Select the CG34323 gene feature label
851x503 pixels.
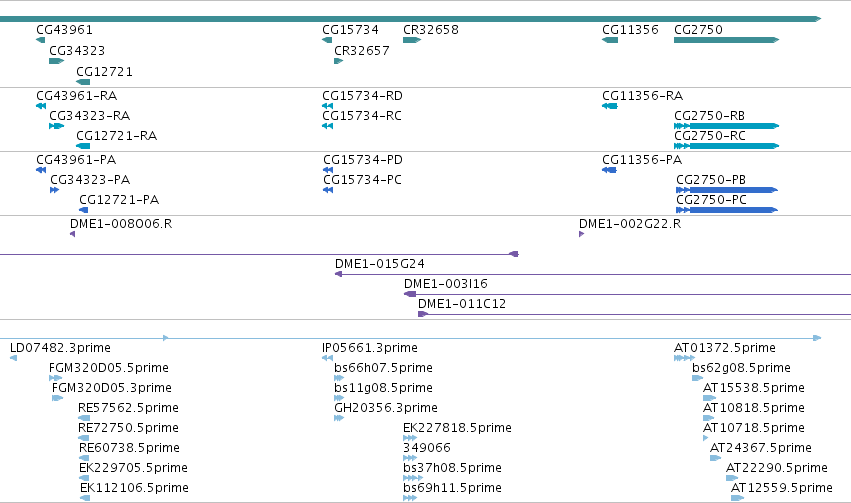click(x=77, y=51)
